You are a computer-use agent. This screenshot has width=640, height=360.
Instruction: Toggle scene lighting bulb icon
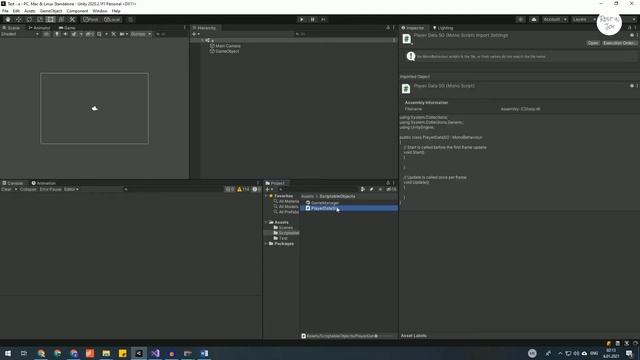click(x=57, y=34)
